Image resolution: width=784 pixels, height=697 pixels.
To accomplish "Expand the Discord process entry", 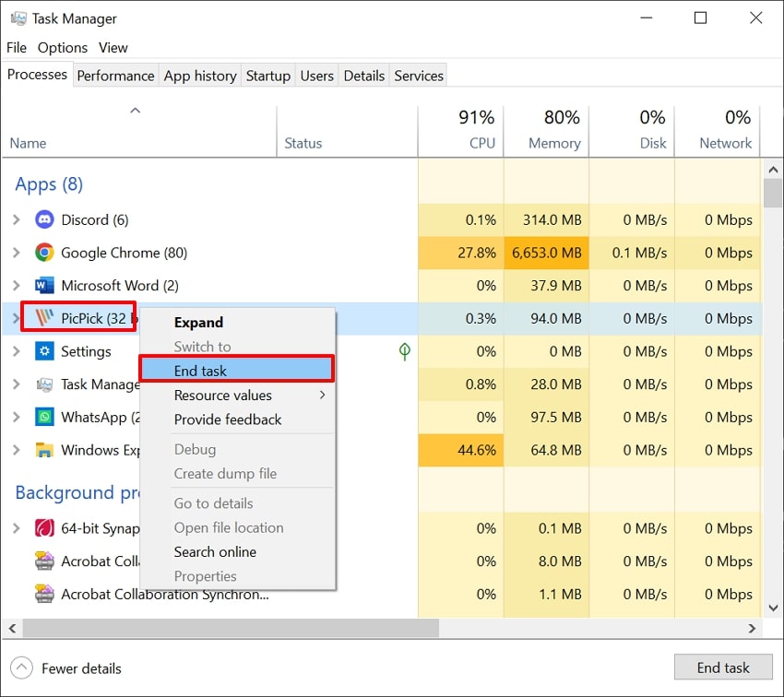I will point(17,219).
